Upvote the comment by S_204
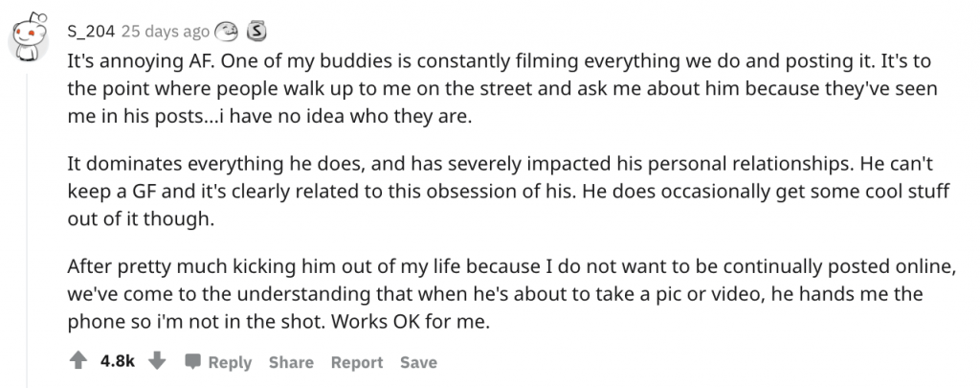 (78, 362)
